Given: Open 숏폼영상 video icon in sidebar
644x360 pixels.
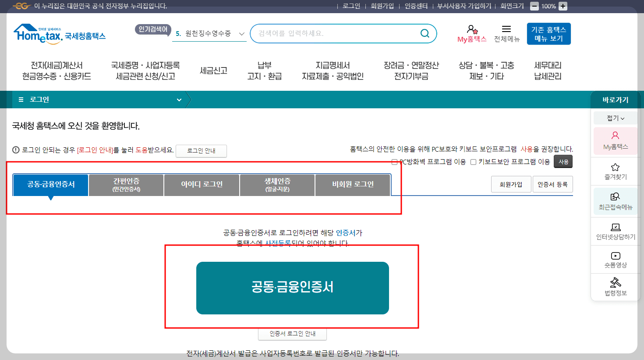Looking at the screenshot, I should [x=615, y=260].
